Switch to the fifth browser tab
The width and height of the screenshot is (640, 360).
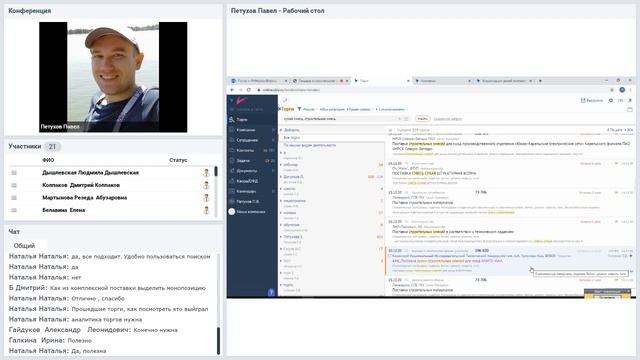[504, 81]
